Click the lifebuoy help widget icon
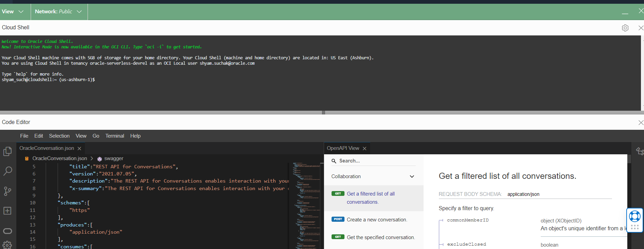This screenshot has width=644, height=249. point(634,216)
